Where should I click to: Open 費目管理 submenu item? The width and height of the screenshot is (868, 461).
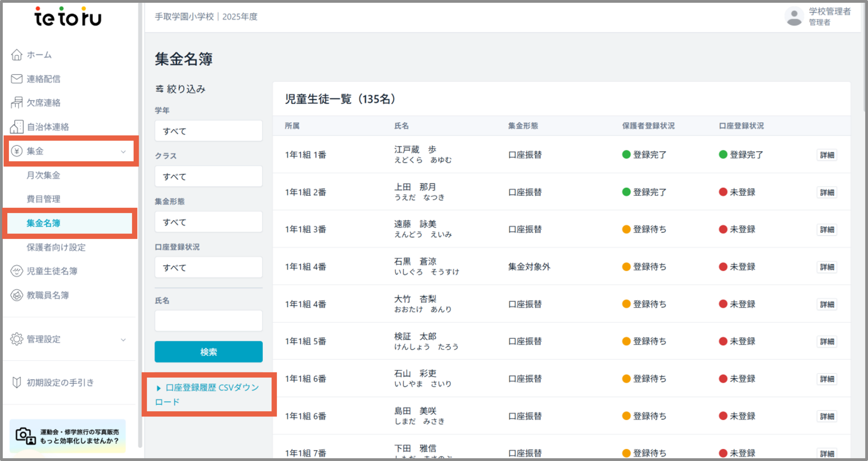(x=43, y=199)
